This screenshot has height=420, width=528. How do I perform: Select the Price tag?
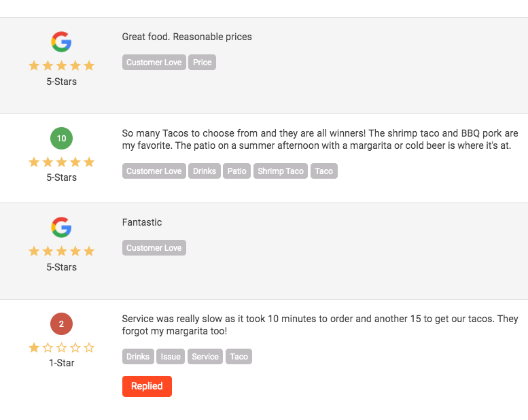(202, 63)
